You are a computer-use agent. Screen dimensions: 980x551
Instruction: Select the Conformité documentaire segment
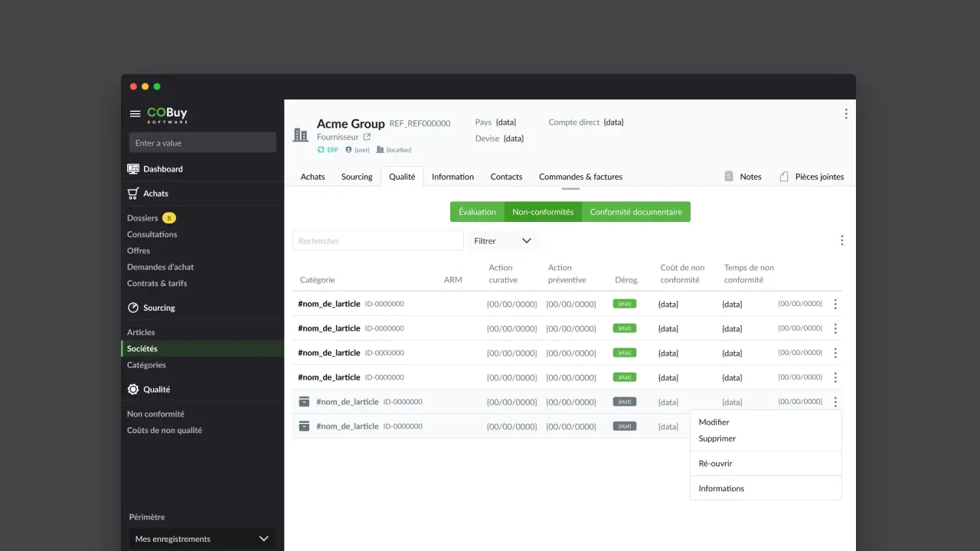(635, 212)
